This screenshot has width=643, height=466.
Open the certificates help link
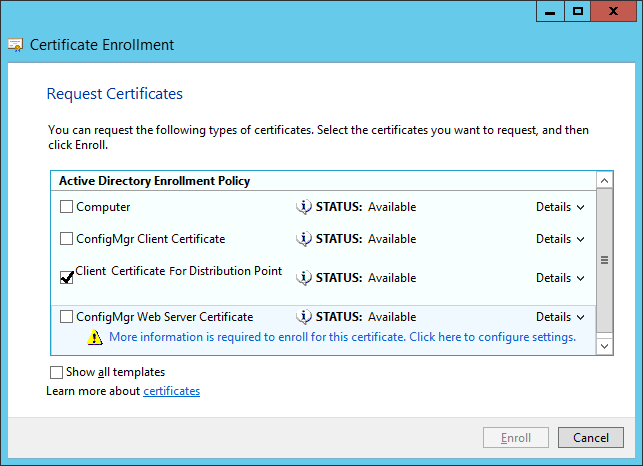coord(171,391)
